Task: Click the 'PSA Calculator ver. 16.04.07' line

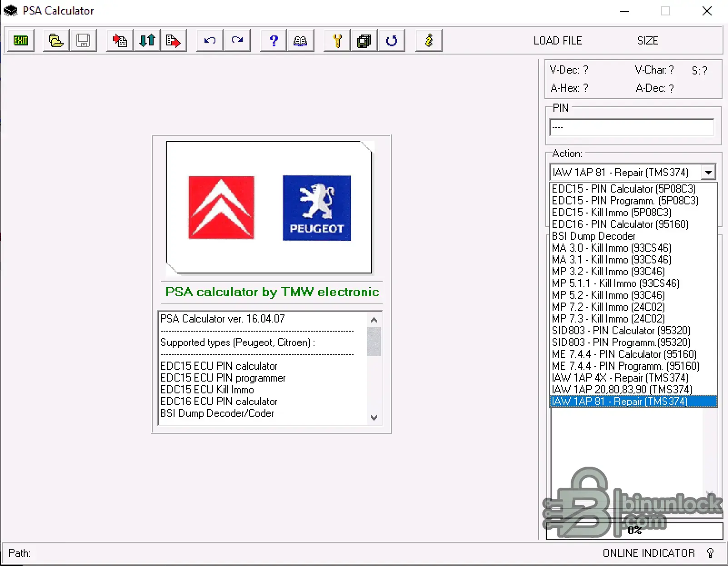Action: pyautogui.click(x=223, y=318)
